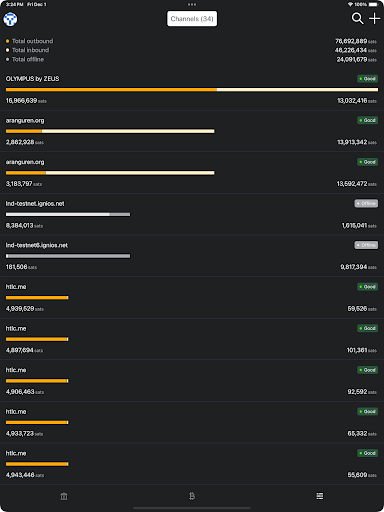Open aranguren.org channel with 3,183,797 sats
This screenshot has width=384, height=512.
(192, 173)
